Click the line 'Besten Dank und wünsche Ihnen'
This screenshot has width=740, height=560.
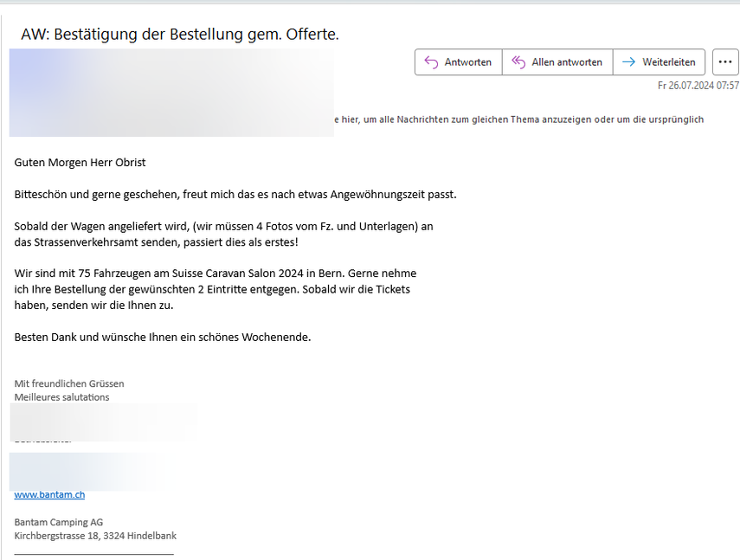point(162,337)
